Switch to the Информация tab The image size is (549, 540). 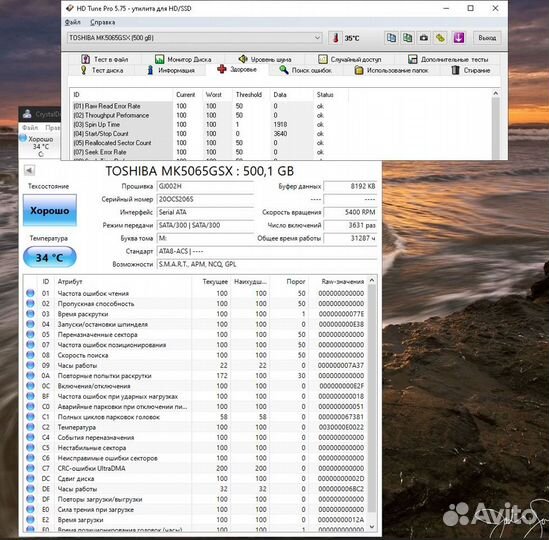pos(171,70)
